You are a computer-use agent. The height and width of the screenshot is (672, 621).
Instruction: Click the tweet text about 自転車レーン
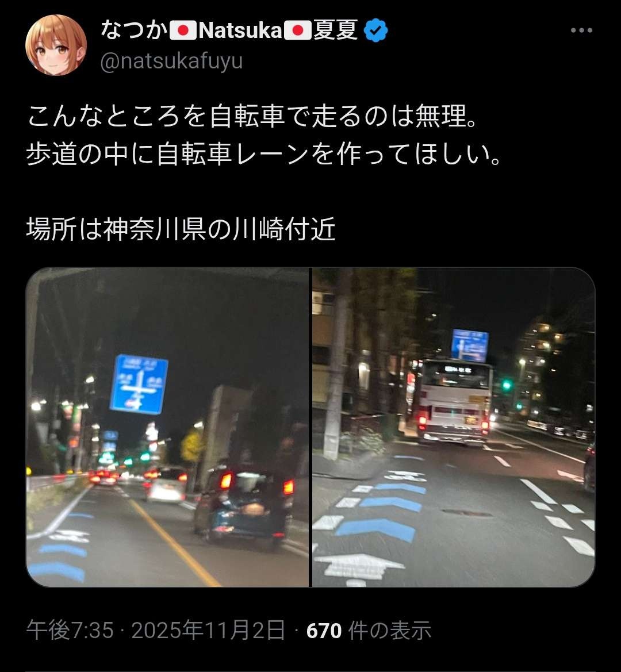click(263, 154)
